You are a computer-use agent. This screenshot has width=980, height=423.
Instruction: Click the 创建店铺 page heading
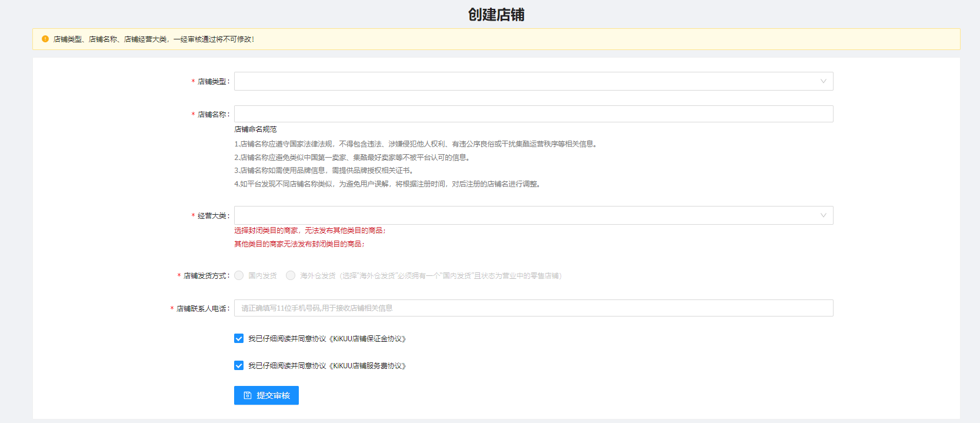click(x=496, y=15)
